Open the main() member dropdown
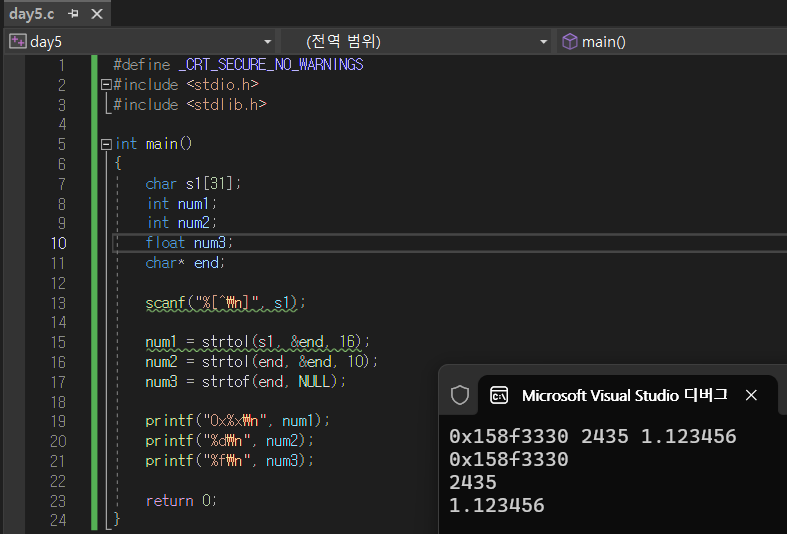787x534 pixels. click(x=672, y=42)
